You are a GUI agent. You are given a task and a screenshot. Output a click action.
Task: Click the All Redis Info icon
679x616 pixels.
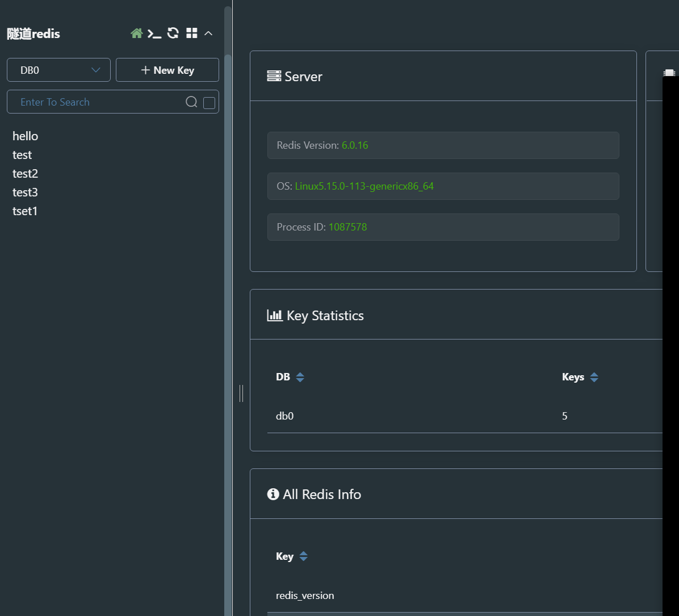pyautogui.click(x=273, y=494)
